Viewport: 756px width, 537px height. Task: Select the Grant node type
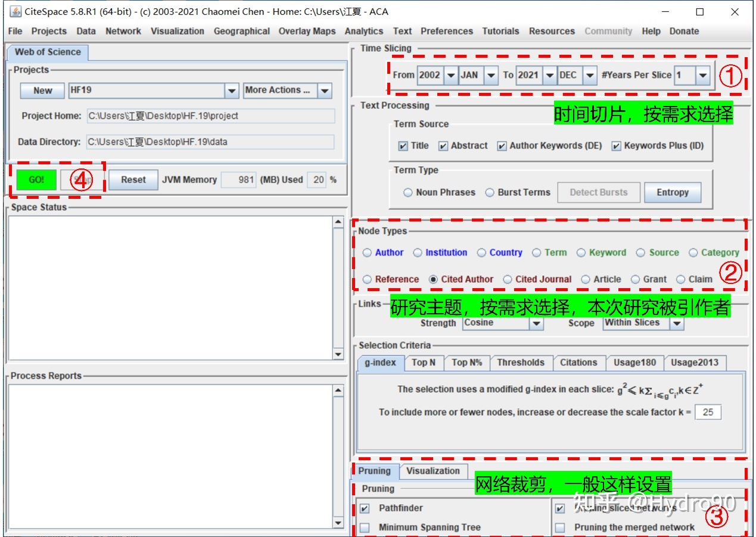[635, 279]
